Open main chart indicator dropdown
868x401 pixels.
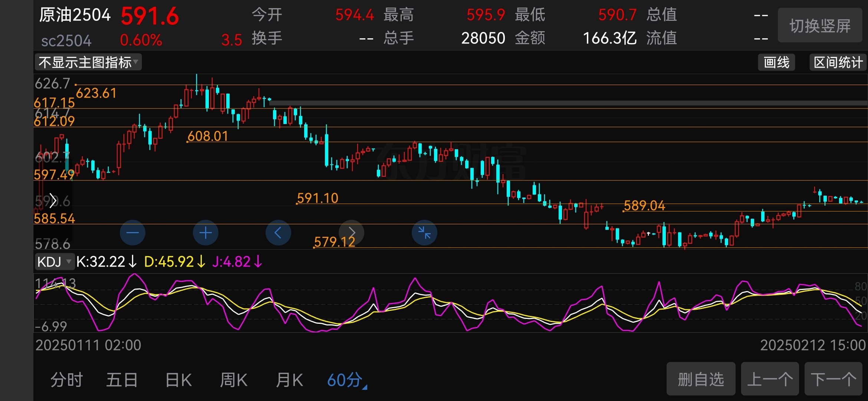[x=88, y=62]
